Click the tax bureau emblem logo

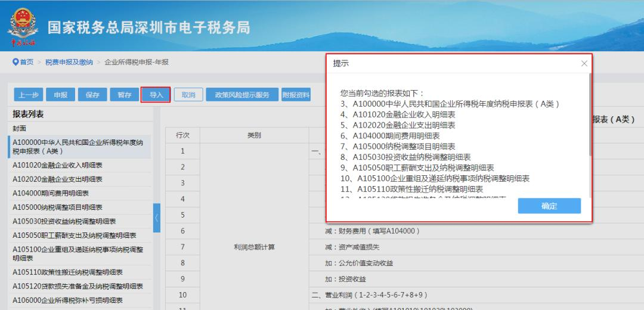[23, 27]
